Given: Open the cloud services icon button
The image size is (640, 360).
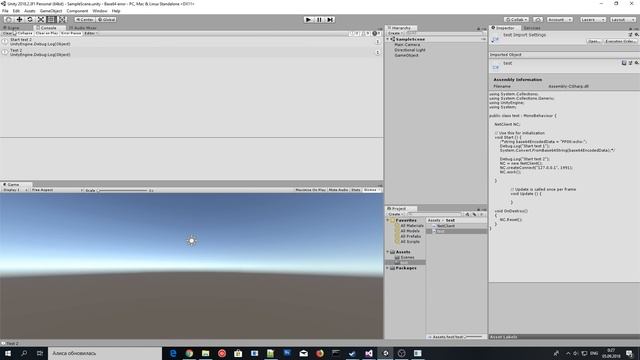Looking at the screenshot, I should pyautogui.click(x=538, y=20).
